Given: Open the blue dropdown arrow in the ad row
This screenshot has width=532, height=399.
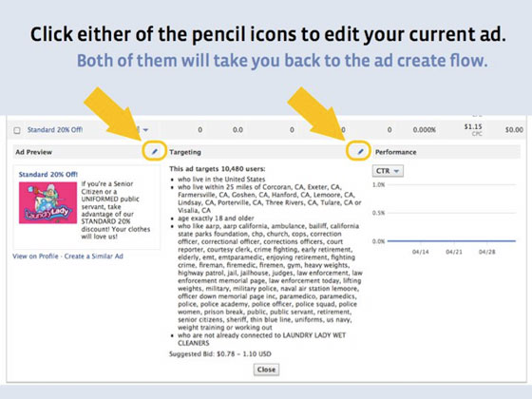Looking at the screenshot, I should [x=145, y=129].
